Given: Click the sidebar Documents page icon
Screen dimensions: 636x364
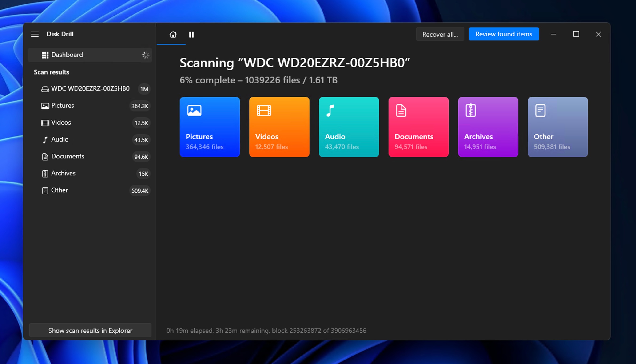Looking at the screenshot, I should click(45, 157).
